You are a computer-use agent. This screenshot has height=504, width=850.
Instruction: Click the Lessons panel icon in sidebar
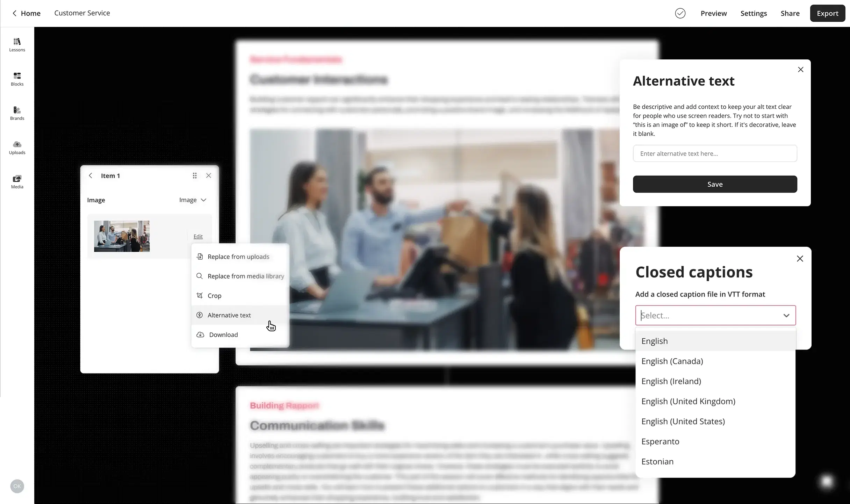pos(17,44)
